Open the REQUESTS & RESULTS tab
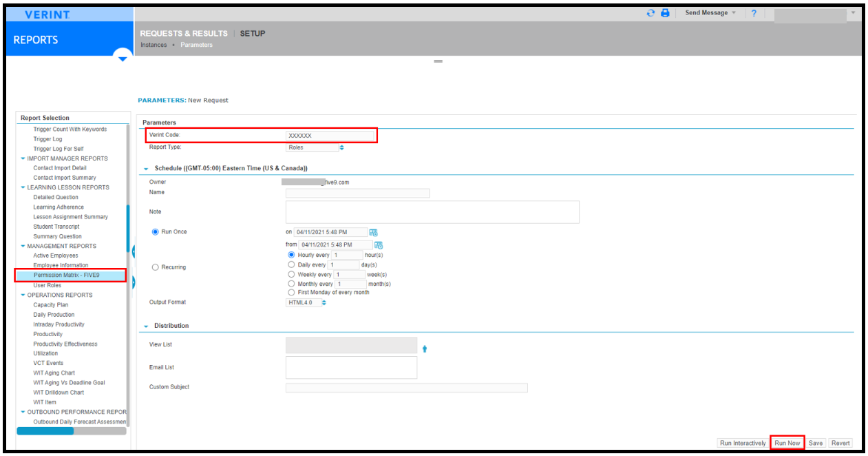Viewport: 868px width, 456px height. click(x=184, y=34)
